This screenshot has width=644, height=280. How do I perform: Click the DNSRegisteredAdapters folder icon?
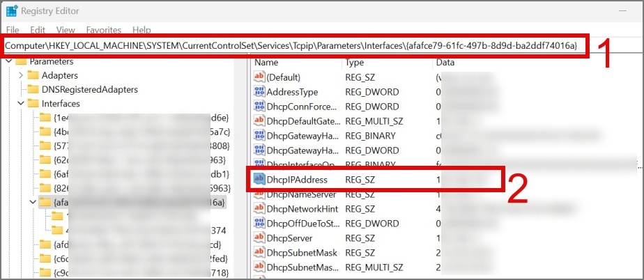(x=33, y=89)
